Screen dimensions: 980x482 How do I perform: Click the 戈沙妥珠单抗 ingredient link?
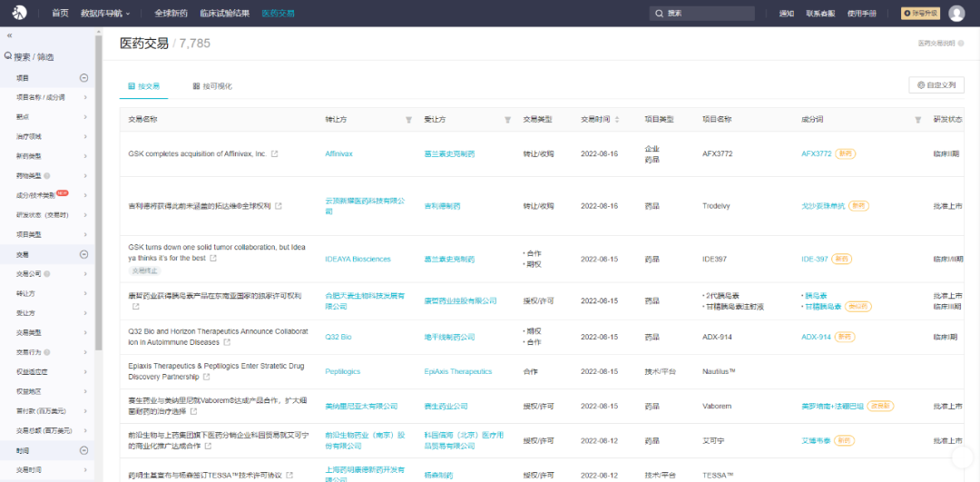pos(823,206)
